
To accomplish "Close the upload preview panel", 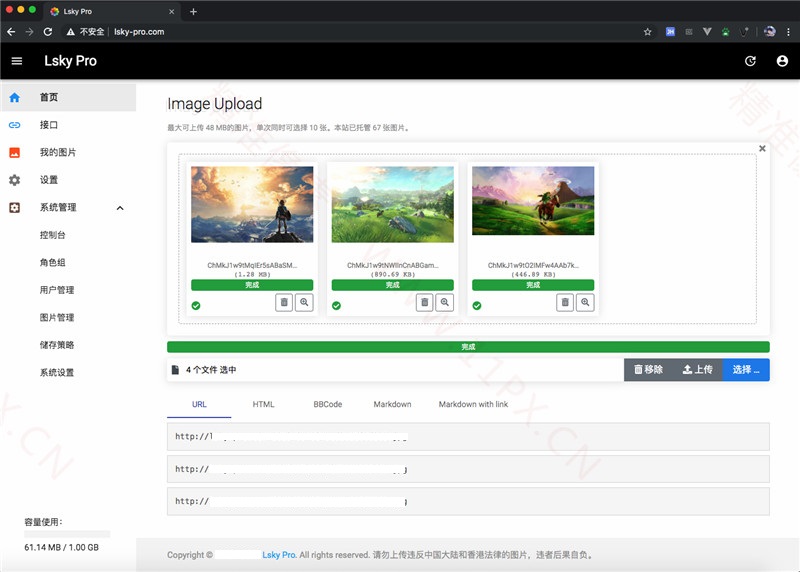I will click(x=762, y=148).
